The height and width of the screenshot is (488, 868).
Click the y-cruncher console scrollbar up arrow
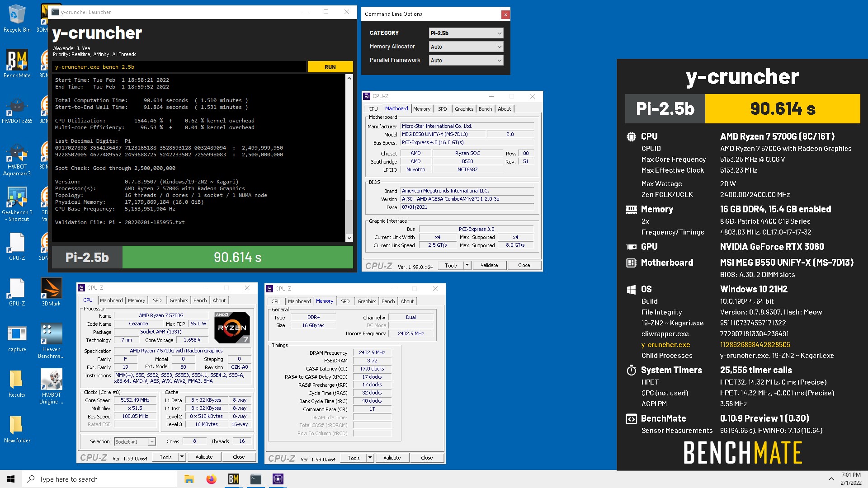pos(349,78)
